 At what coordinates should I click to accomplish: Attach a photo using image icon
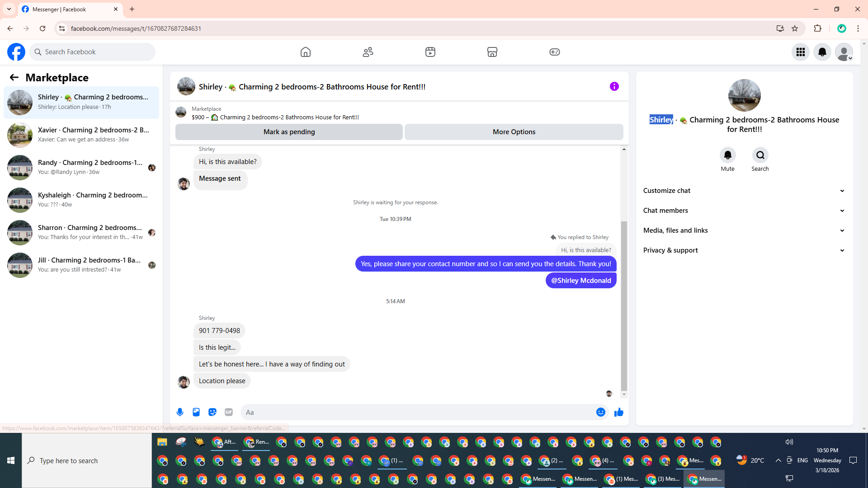(196, 412)
